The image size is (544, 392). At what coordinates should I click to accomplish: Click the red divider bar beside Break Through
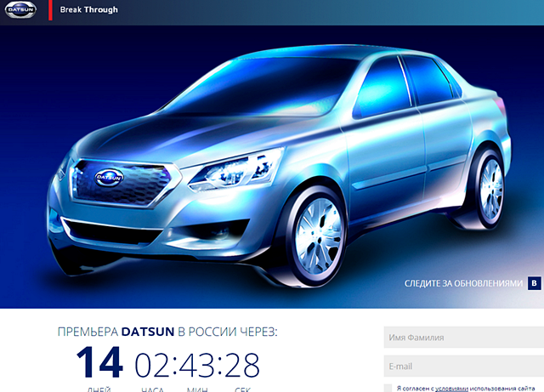coord(51,10)
